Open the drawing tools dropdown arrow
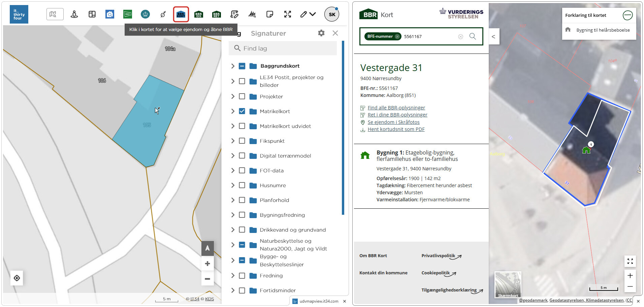This screenshot has width=644, height=307. [313, 14]
